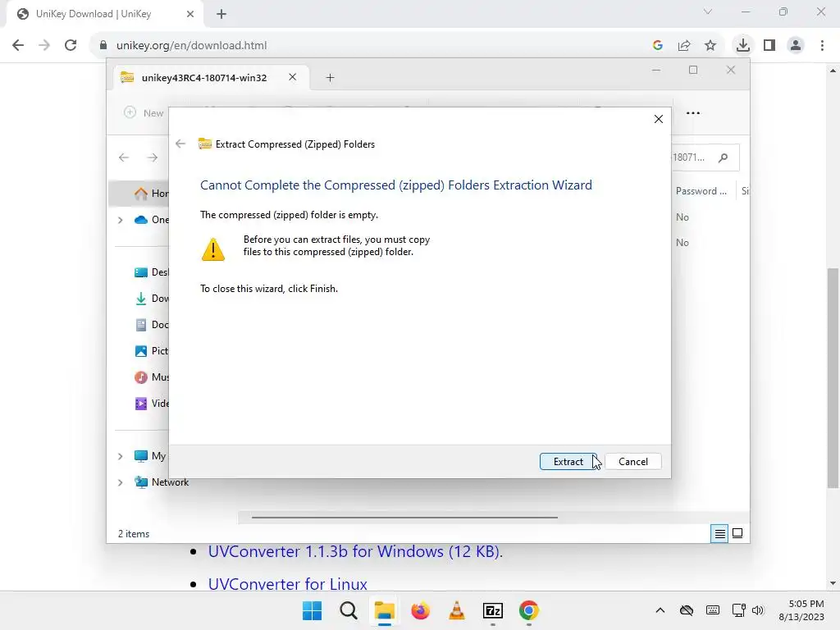Screen dimensions: 840x630
Task: Show hidden system tray icons
Action: click(x=660, y=610)
